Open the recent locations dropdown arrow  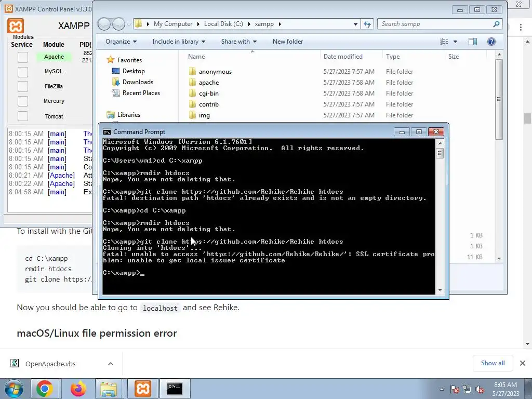(x=129, y=24)
